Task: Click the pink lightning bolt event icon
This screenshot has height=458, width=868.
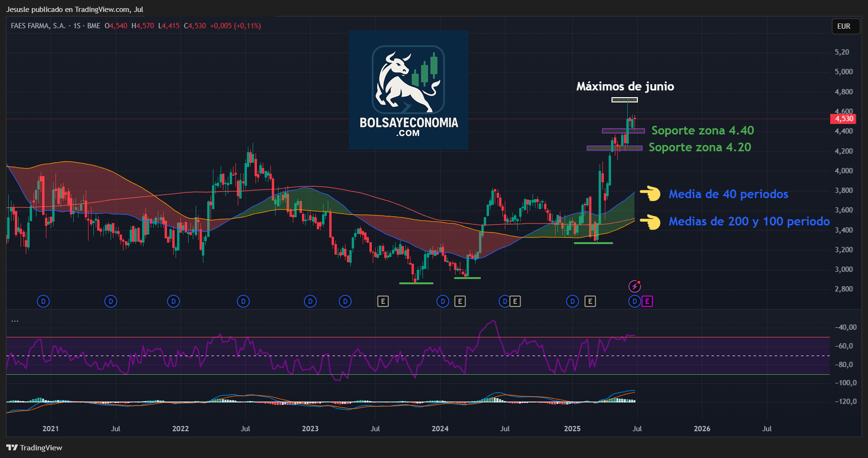Action: tap(634, 286)
